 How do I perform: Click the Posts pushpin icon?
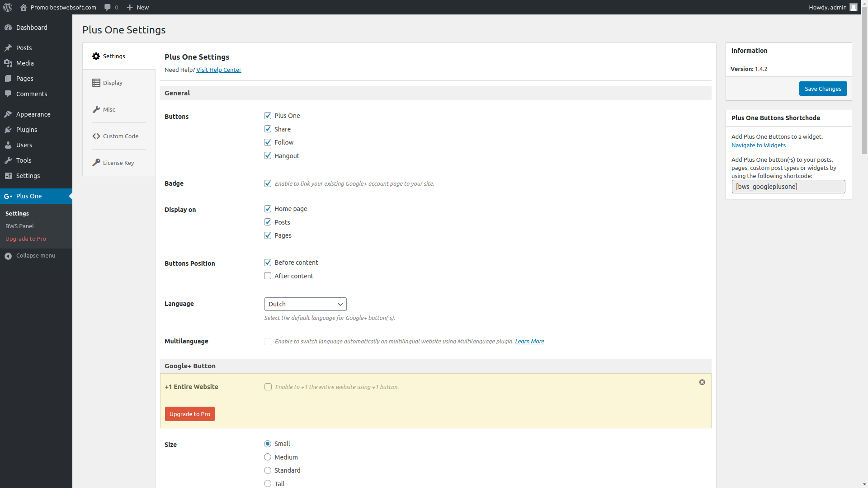point(8,48)
